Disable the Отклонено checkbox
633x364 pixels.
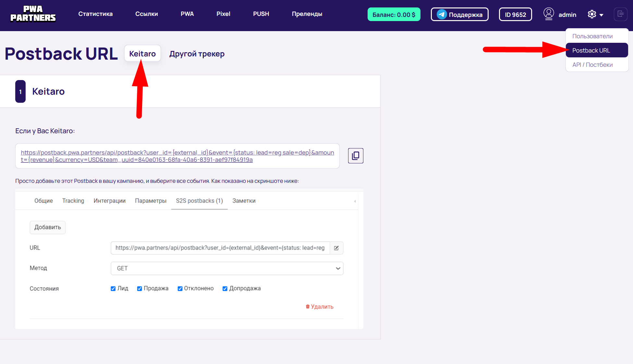click(x=180, y=288)
